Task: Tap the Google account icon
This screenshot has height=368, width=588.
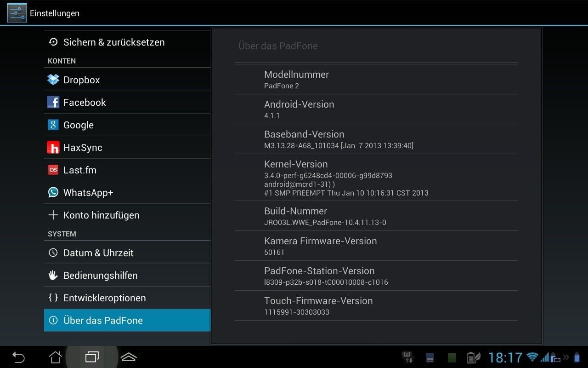Action: (x=53, y=125)
